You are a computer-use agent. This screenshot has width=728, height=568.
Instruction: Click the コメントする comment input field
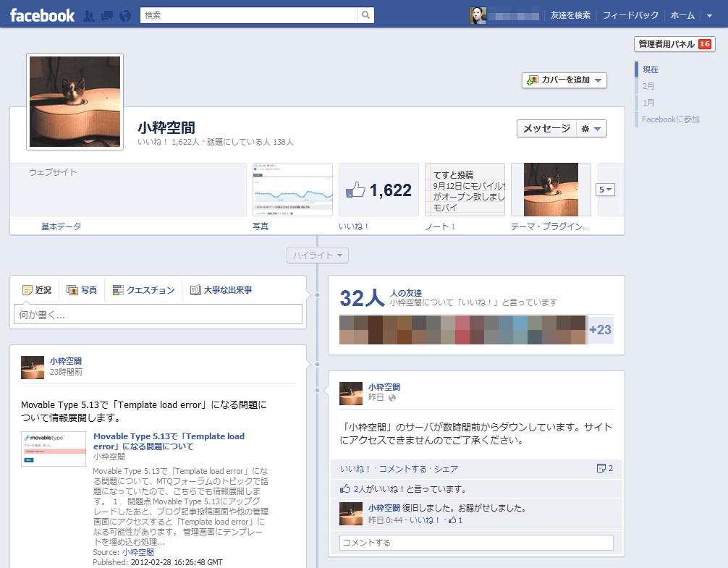click(476, 543)
